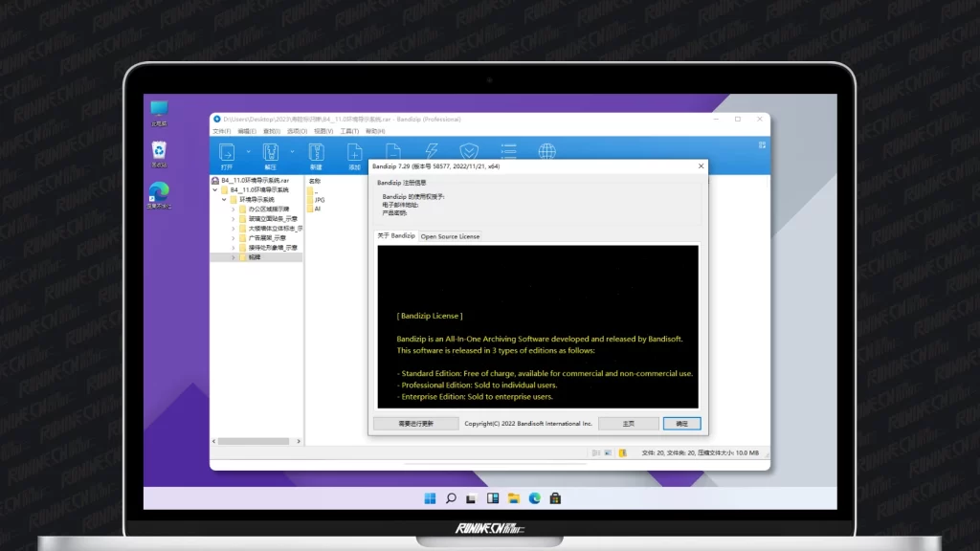Click the 打开 (Open) archive toolbar icon
The width and height of the screenshot is (980, 551).
[x=227, y=152]
